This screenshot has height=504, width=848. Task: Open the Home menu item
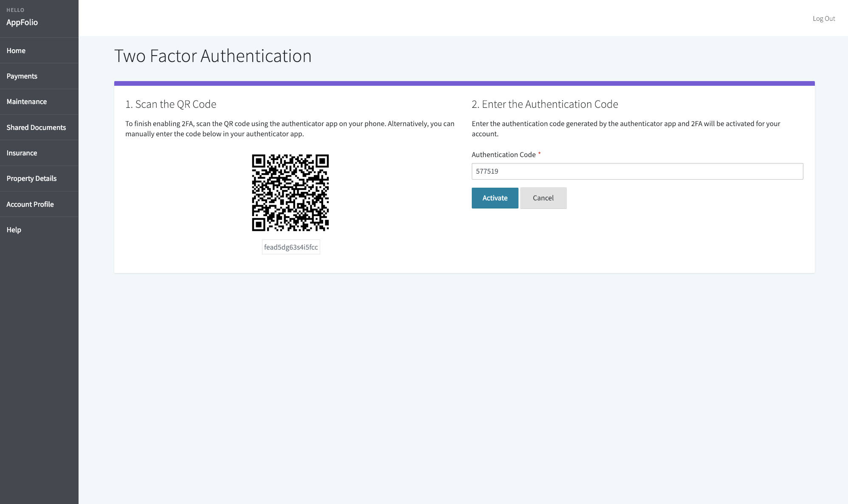coord(16,51)
